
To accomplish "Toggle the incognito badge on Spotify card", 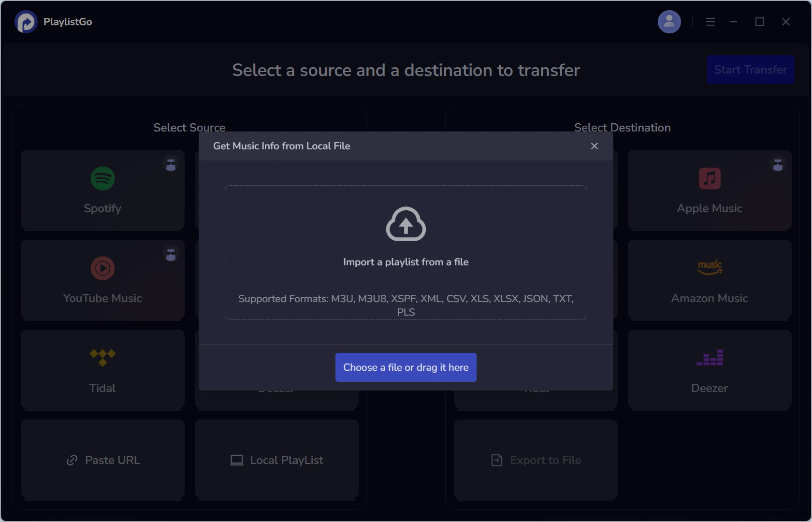I will tap(171, 164).
